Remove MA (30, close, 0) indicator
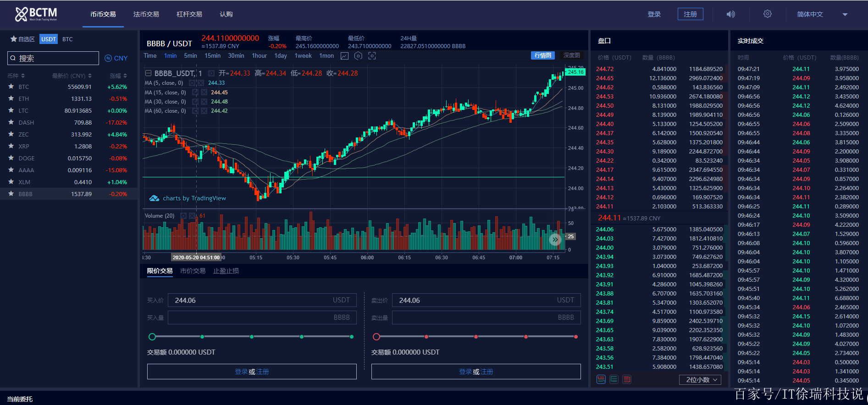This screenshot has width=868, height=405. click(x=204, y=102)
